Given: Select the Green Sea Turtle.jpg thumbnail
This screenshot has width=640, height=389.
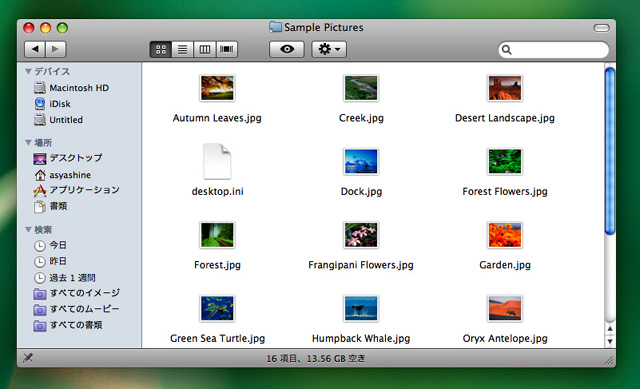Looking at the screenshot, I should click(x=217, y=308).
